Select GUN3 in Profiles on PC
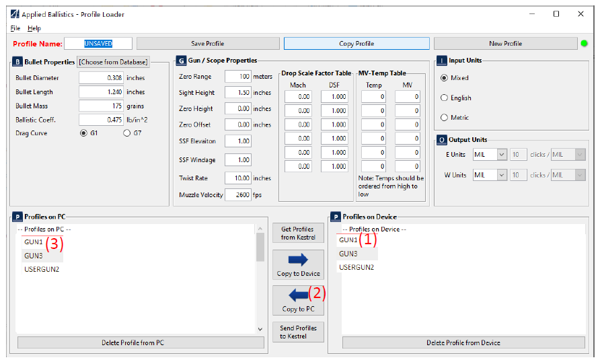 [x=34, y=256]
